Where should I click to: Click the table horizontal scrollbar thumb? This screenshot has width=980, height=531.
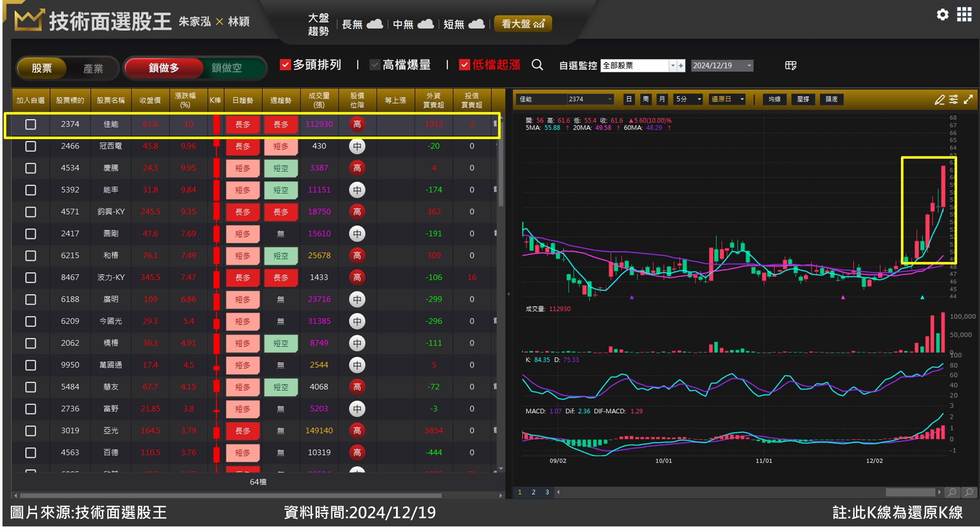pos(231,496)
